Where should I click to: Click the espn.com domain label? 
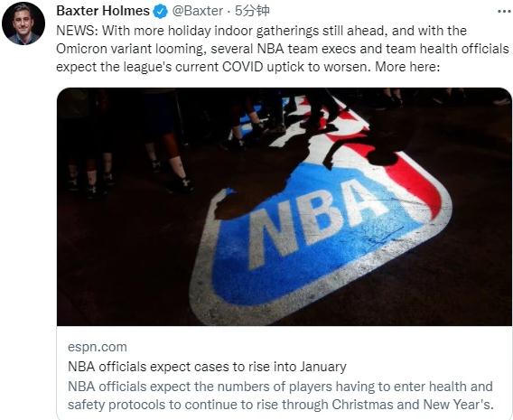point(98,347)
